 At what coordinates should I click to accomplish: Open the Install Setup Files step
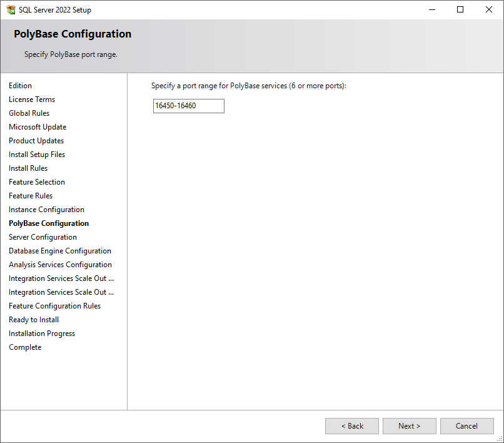pyautogui.click(x=36, y=154)
